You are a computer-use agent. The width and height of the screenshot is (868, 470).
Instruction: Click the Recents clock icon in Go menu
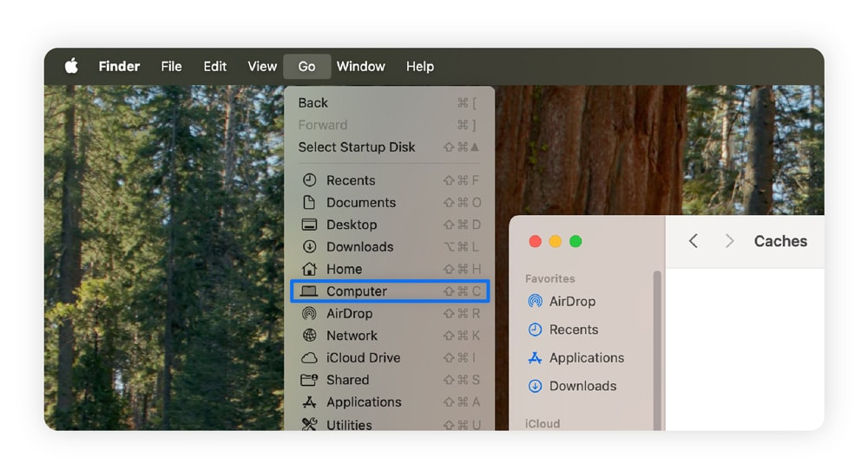point(310,180)
